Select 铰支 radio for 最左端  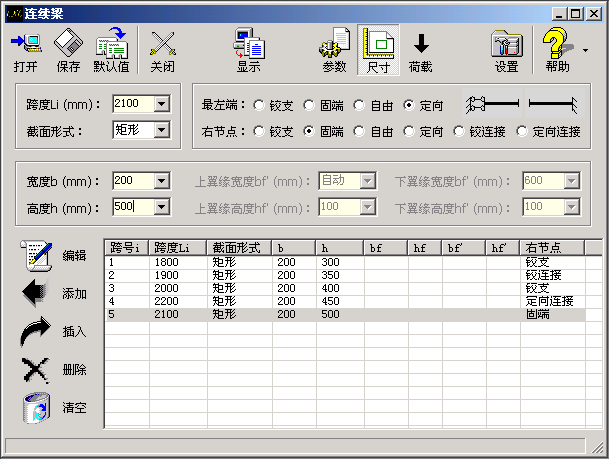coord(260,104)
